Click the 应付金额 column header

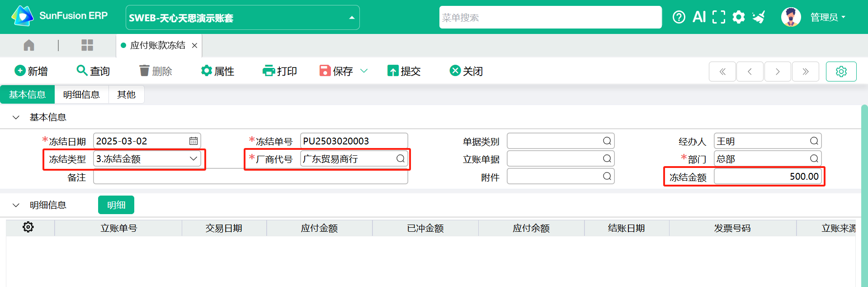click(319, 228)
